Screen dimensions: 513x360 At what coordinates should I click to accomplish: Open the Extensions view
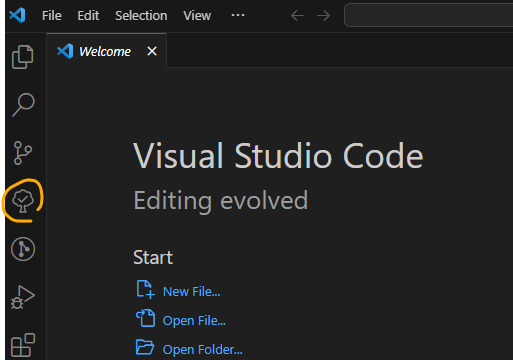(23, 345)
